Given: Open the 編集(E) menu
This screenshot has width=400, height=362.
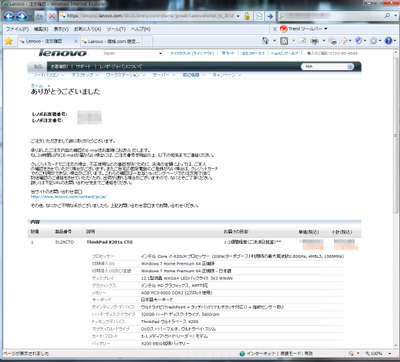Looking at the screenshot, I should point(41,29).
